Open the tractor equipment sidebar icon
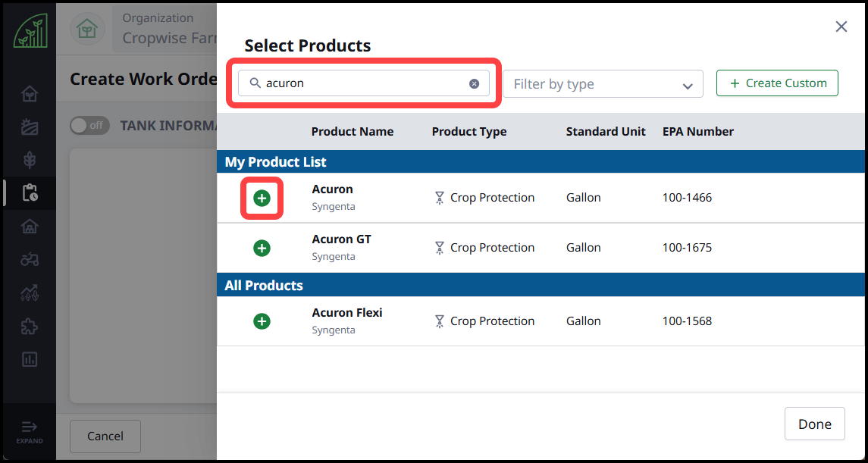This screenshot has width=868, height=463. pyautogui.click(x=30, y=259)
